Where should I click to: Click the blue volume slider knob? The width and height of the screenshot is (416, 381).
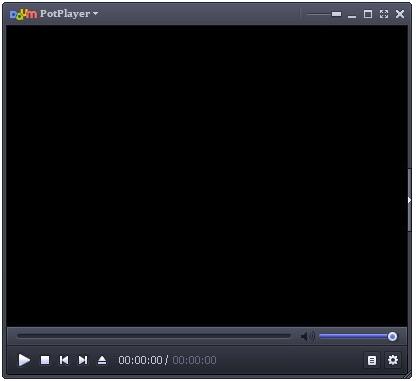click(392, 336)
